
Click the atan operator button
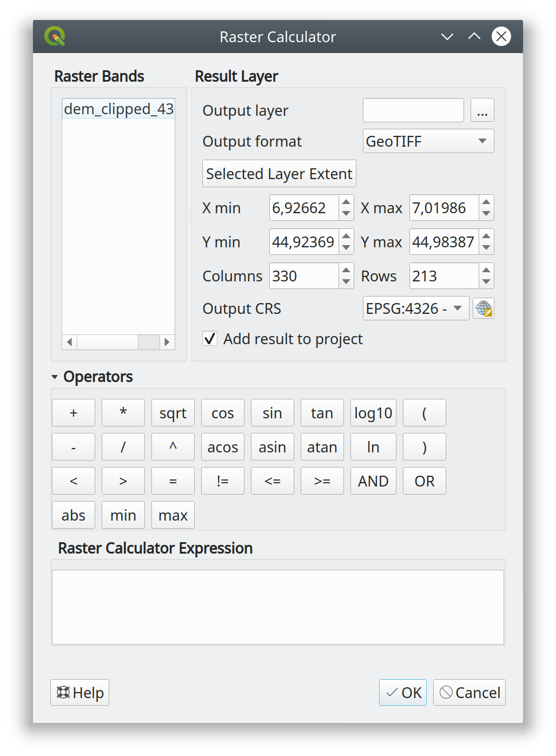point(322,448)
